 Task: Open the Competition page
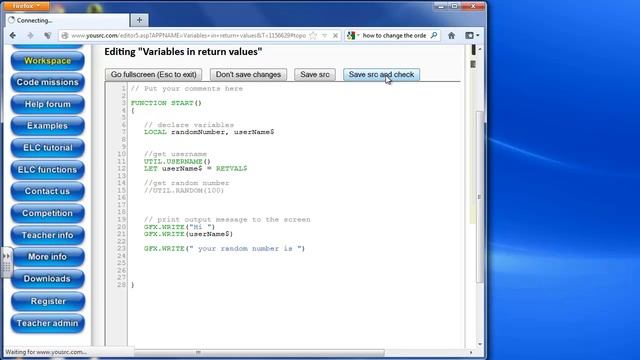(47, 213)
